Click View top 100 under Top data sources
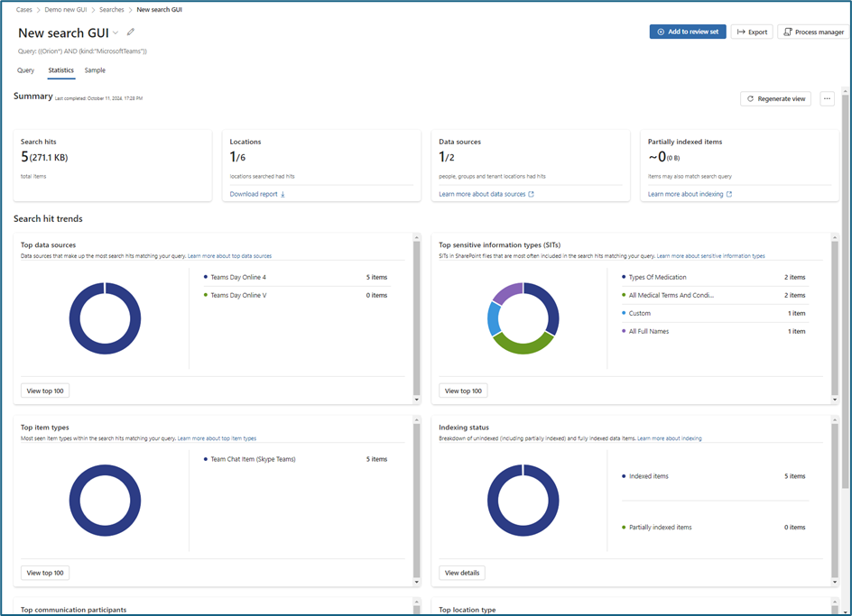Image resolution: width=852 pixels, height=616 pixels. point(45,391)
